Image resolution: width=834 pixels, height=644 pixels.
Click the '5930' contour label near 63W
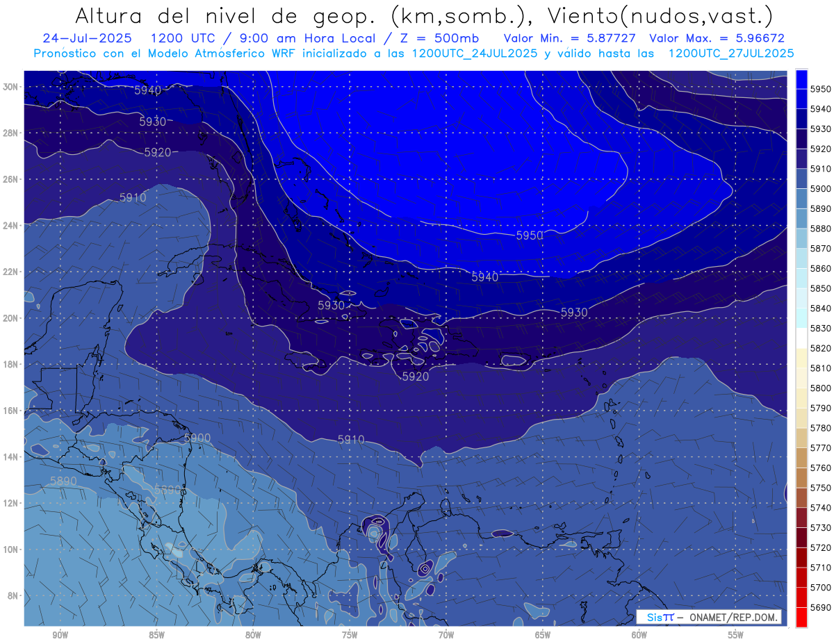pyautogui.click(x=574, y=313)
